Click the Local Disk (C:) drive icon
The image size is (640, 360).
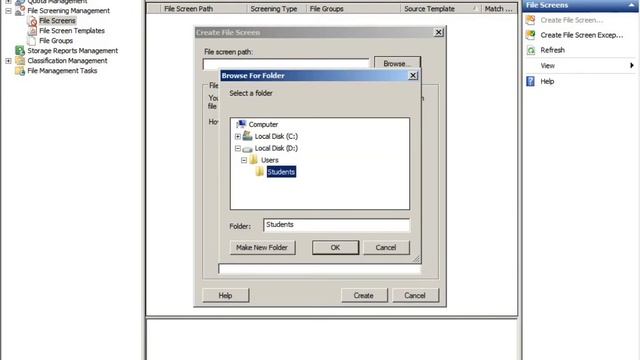point(247,136)
